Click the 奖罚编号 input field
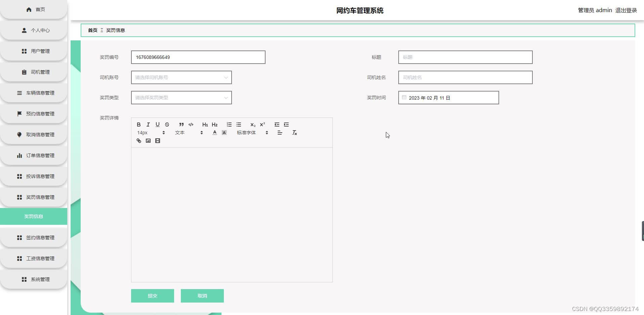 point(198,57)
